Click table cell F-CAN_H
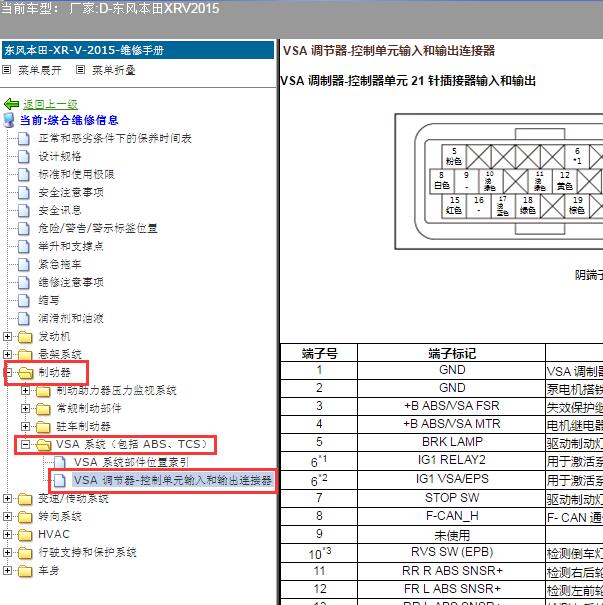Image resolution: width=603 pixels, height=605 pixels. point(452,516)
